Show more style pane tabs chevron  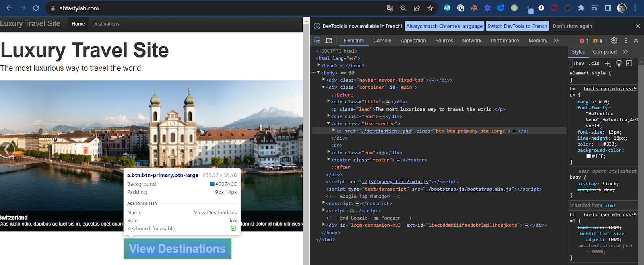[x=625, y=52]
